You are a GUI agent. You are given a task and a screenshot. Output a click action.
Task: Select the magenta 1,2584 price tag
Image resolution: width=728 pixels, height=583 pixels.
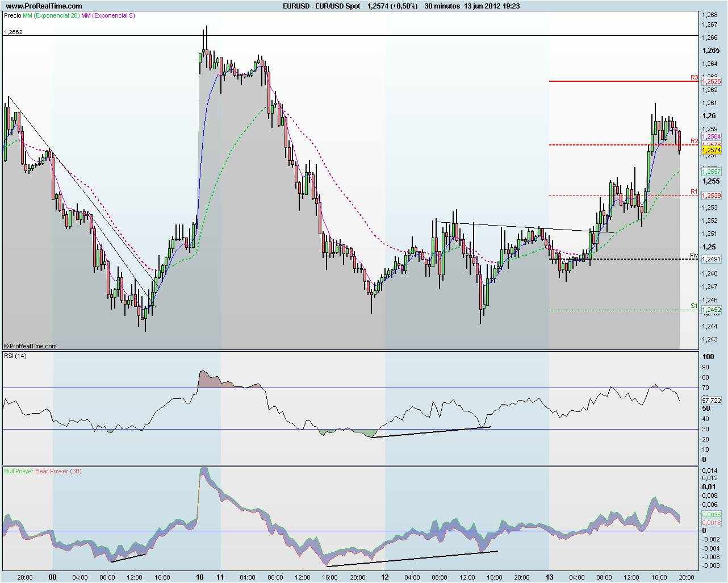coord(712,136)
